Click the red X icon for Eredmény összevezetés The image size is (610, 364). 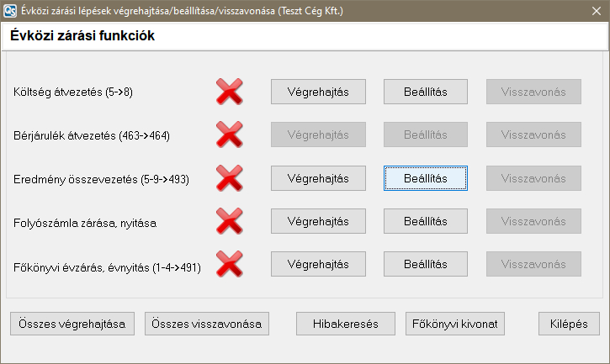click(230, 178)
